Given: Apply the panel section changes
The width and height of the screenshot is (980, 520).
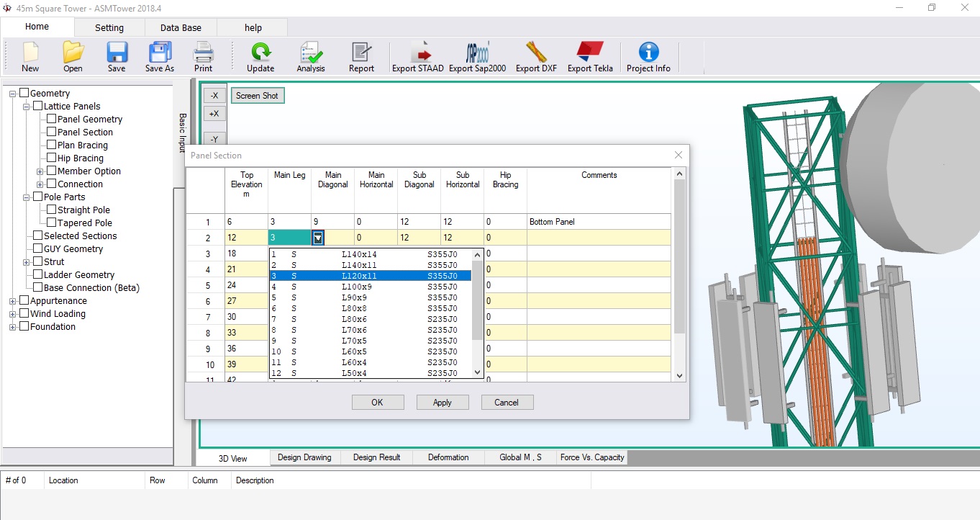Looking at the screenshot, I should [443, 403].
